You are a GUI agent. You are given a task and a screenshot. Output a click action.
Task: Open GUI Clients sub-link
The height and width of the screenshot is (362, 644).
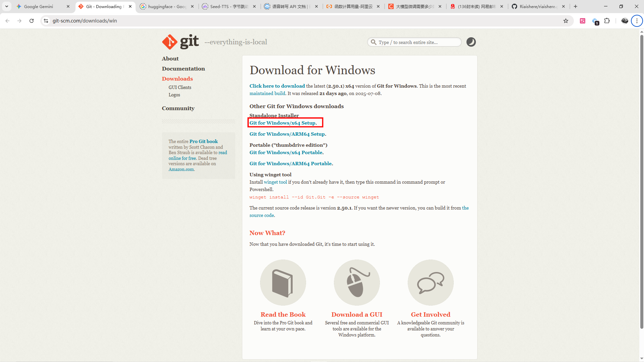pyautogui.click(x=180, y=87)
